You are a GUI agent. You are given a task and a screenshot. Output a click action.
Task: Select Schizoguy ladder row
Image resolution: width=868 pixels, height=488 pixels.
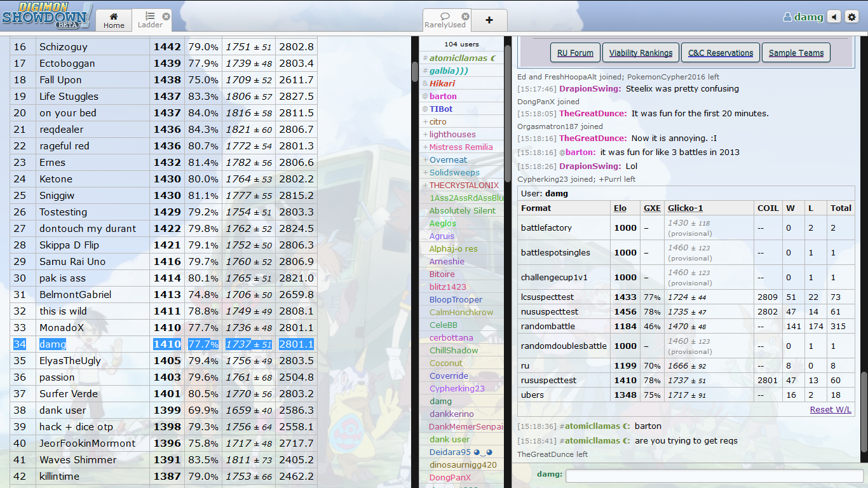(x=163, y=47)
